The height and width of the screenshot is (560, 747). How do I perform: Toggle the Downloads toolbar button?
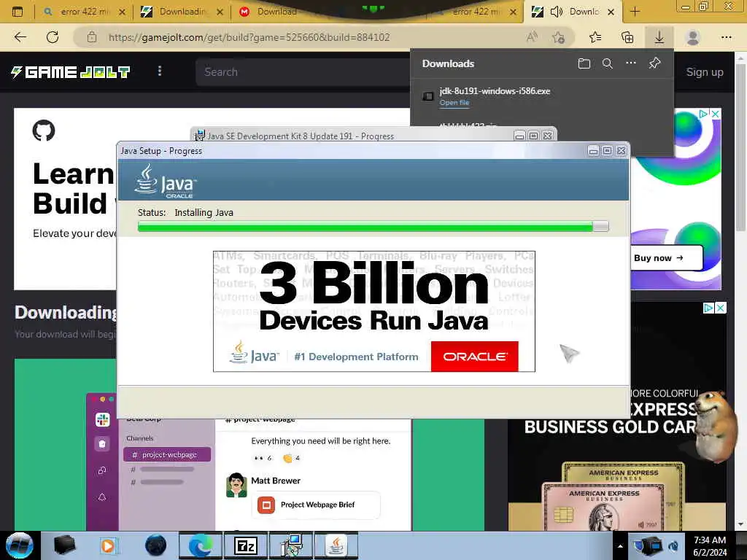(x=659, y=37)
